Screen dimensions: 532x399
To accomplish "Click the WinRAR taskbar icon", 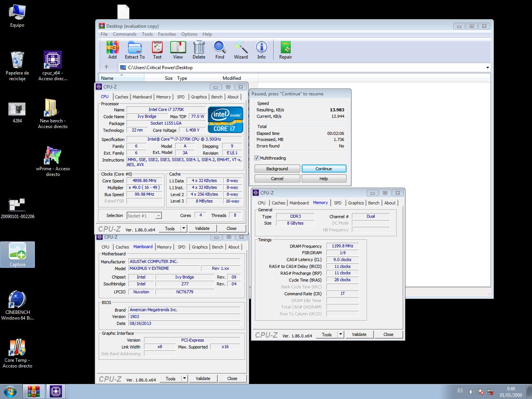I will tap(33, 391).
